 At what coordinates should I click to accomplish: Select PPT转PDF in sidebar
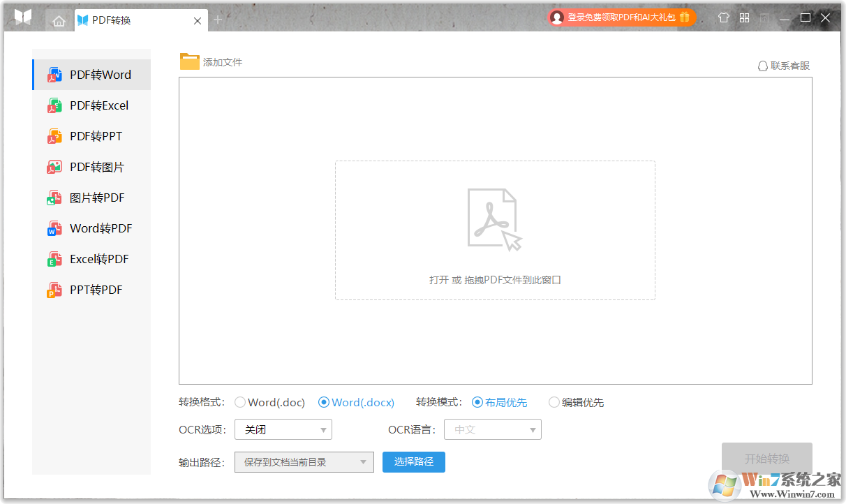pyautogui.click(x=91, y=290)
